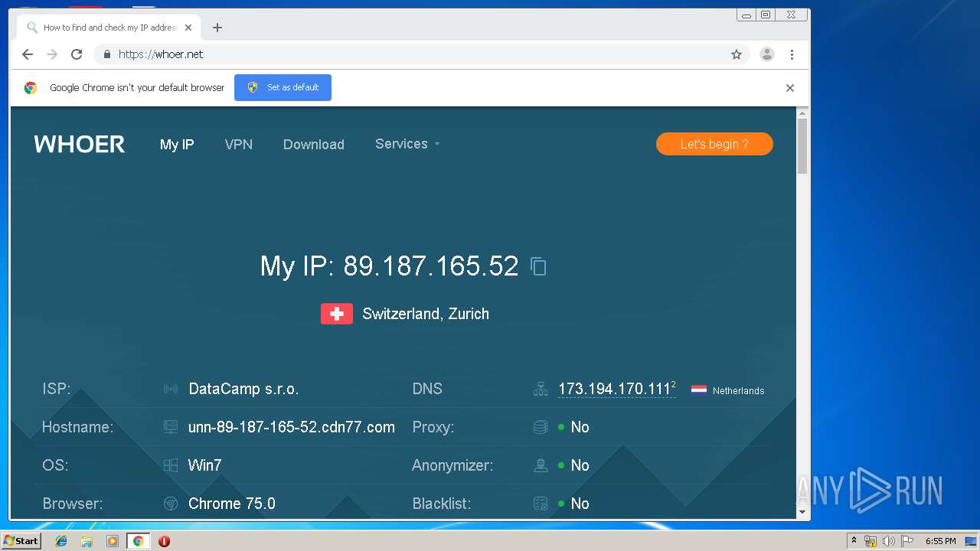
Task: Click the Anonymizer 'No' status
Action: point(580,465)
